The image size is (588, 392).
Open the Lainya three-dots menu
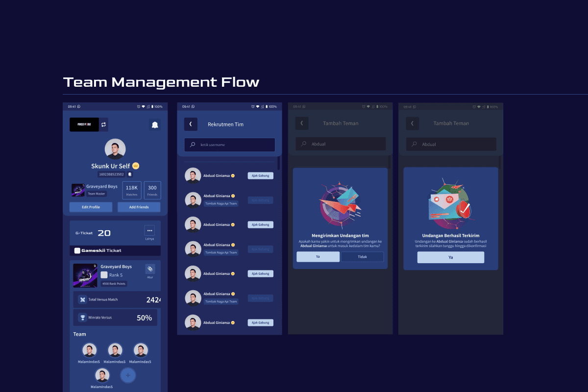(x=149, y=230)
